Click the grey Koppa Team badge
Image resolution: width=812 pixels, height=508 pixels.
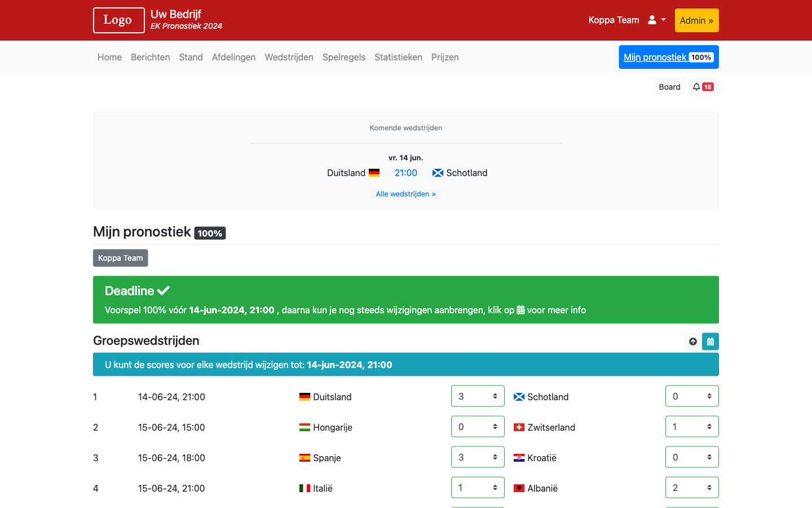coord(121,258)
